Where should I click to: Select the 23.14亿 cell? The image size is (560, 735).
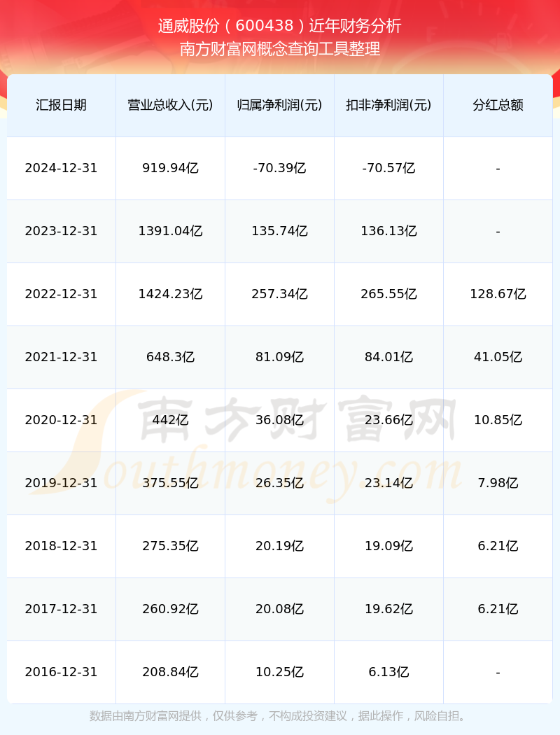tap(389, 483)
